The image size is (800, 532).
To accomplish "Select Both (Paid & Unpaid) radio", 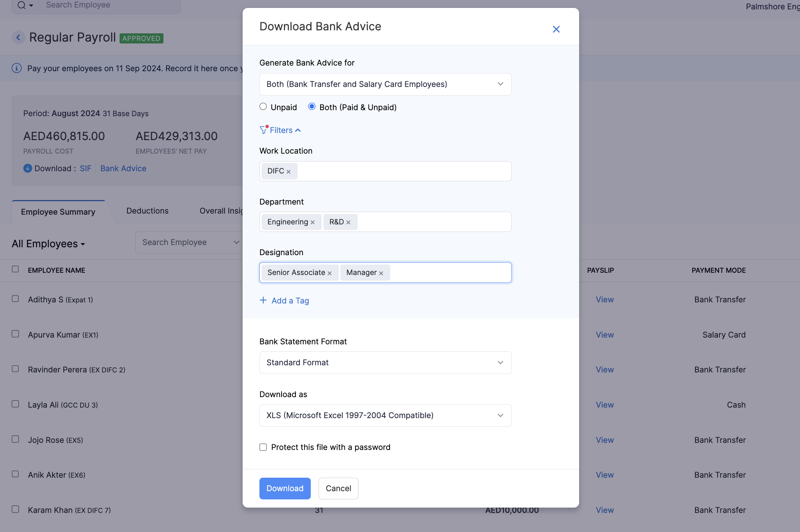I will pos(312,107).
